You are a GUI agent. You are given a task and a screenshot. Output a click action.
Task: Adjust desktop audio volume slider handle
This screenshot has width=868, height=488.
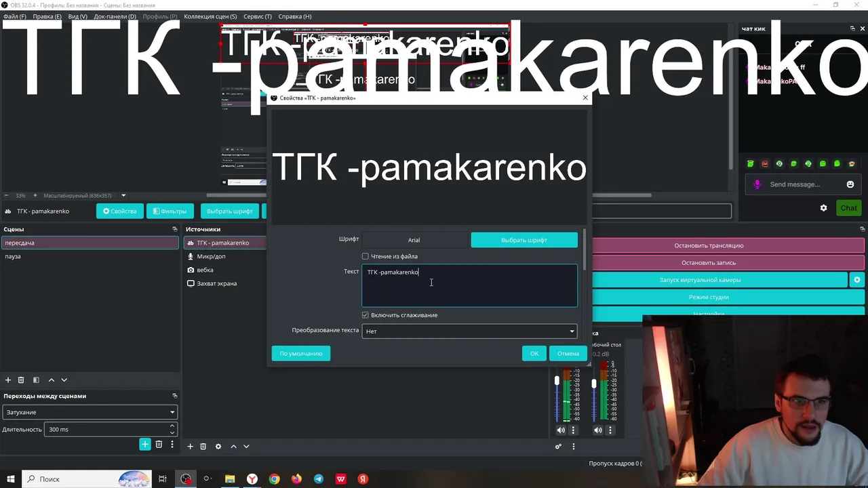click(595, 384)
